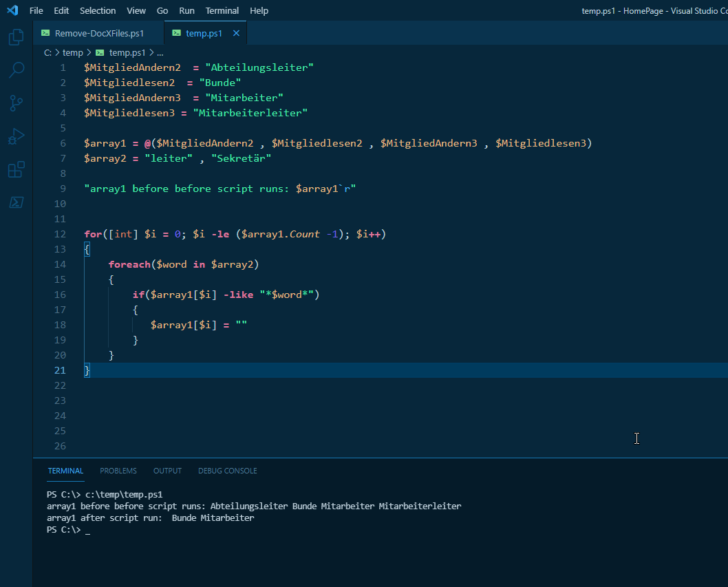
Task: Open the Extensions view icon
Action: (x=17, y=169)
